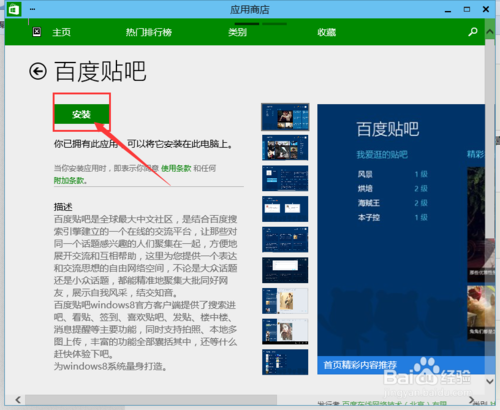Image resolution: width=500 pixels, height=410 pixels.
Task: Click the small square icon left of 主页
Action: [x=37, y=32]
